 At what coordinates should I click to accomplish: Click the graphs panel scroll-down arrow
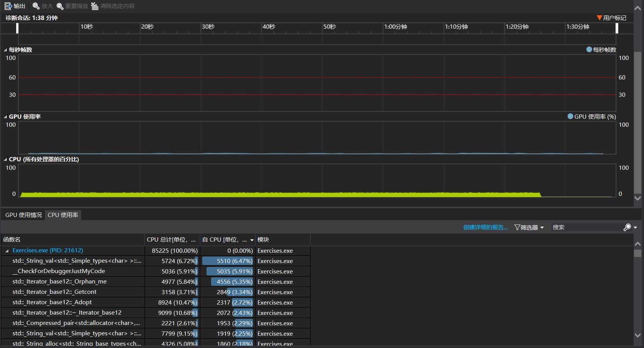638,198
